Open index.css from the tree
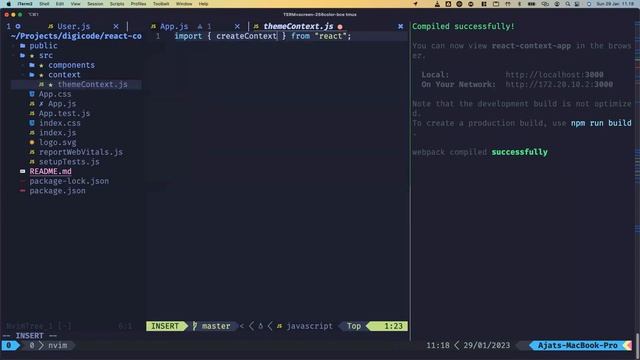This screenshot has height=360, width=640. click(x=60, y=123)
